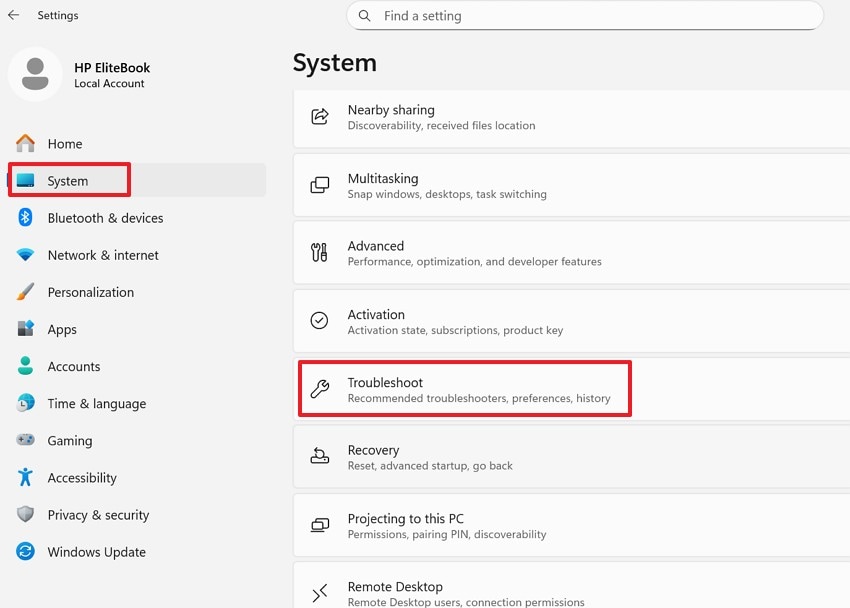Click the Accessibility icon in the sidebar
Image resolution: width=850 pixels, height=608 pixels.
25,477
